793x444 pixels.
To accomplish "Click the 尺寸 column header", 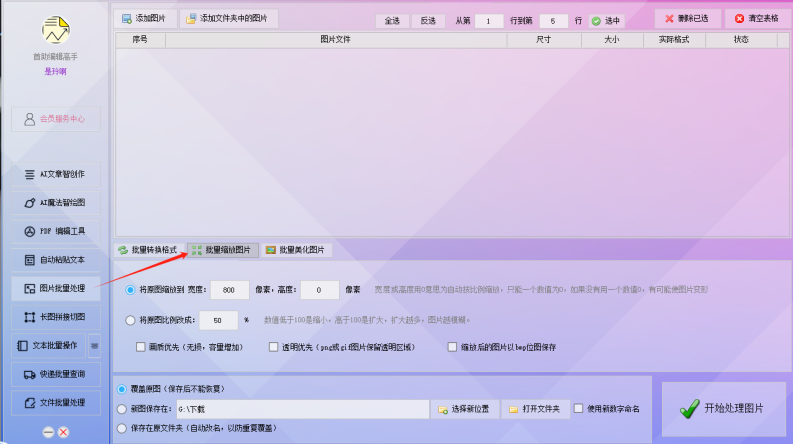I will click(544, 39).
